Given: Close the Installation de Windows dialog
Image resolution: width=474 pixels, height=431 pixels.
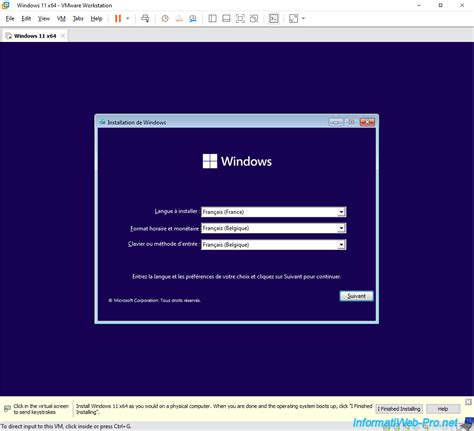Looking at the screenshot, I should coord(367,122).
